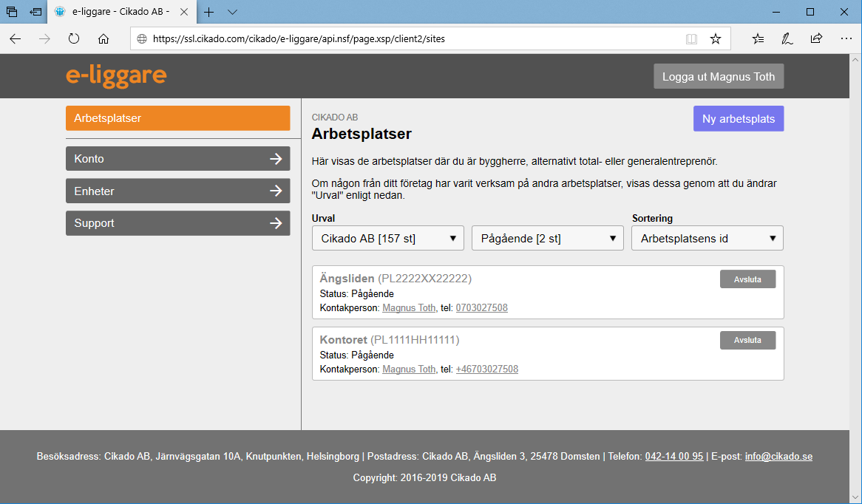The width and height of the screenshot is (862, 504).
Task: Close the e-liggare tab
Action: [184, 12]
